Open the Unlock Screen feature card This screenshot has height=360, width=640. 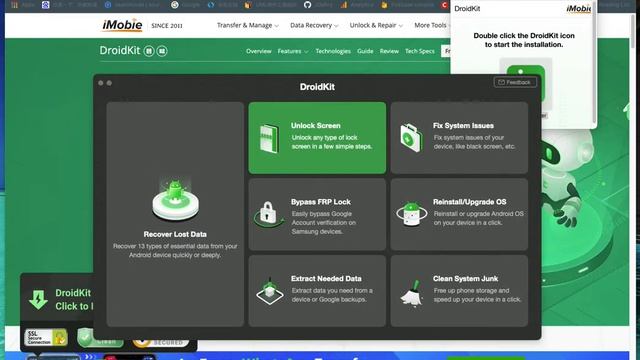point(317,138)
